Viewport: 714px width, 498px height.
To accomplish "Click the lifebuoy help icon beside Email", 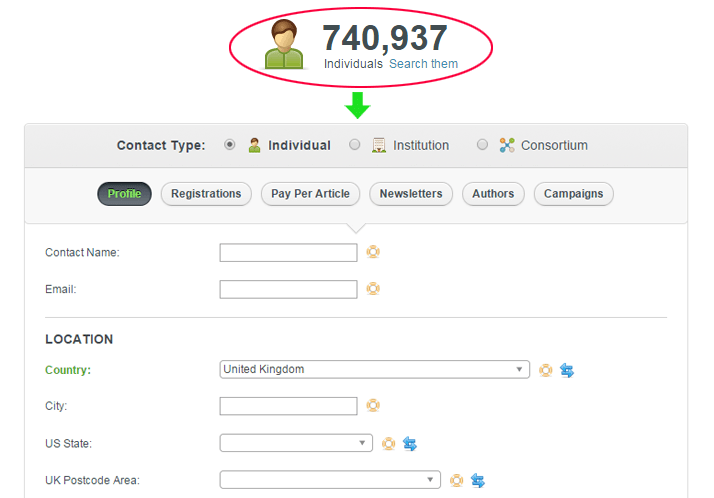I will pyautogui.click(x=373, y=289).
